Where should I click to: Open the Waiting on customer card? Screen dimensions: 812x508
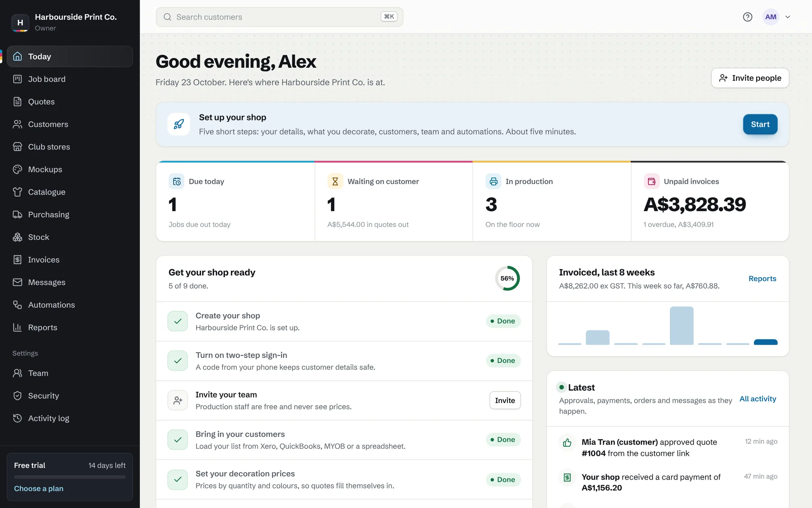coord(394,202)
